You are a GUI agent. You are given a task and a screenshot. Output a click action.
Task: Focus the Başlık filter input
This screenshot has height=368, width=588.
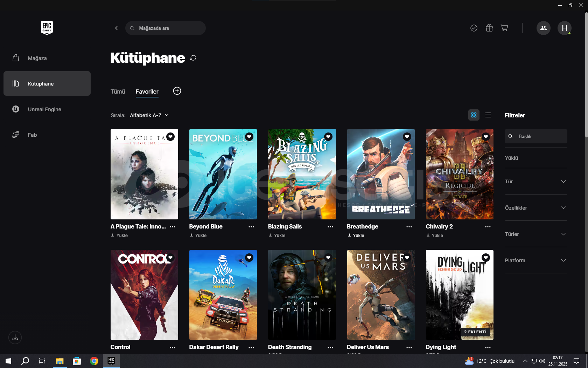(x=536, y=136)
